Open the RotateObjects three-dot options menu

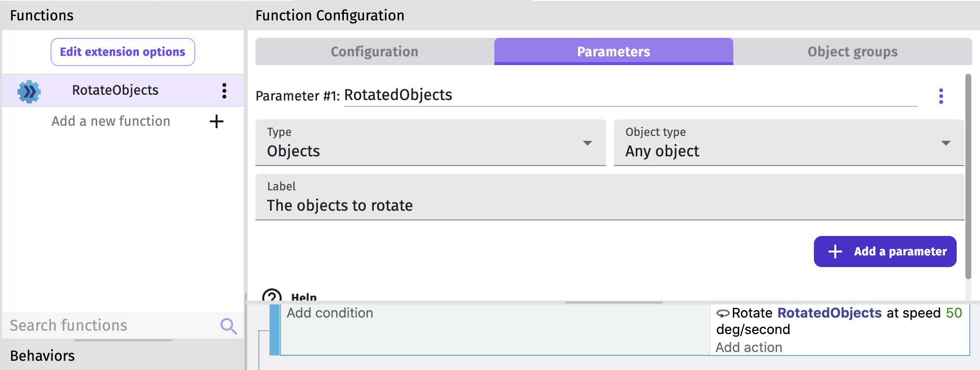coord(224,91)
